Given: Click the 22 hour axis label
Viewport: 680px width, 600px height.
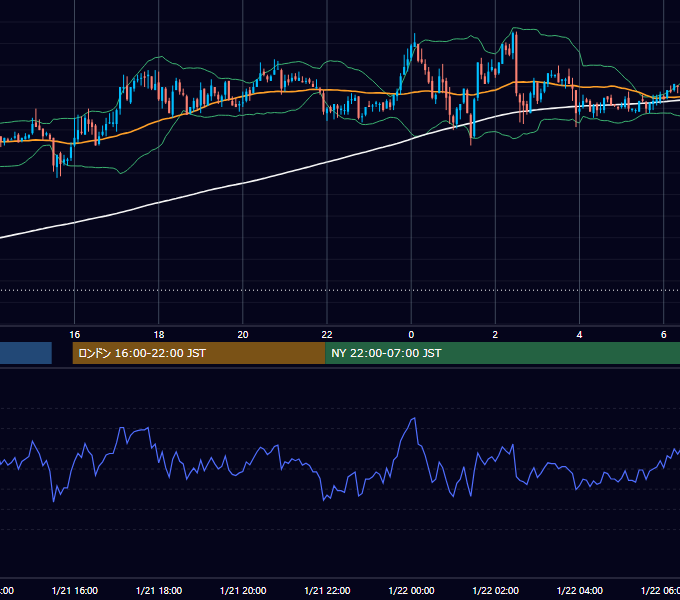Looking at the screenshot, I should point(327,334).
